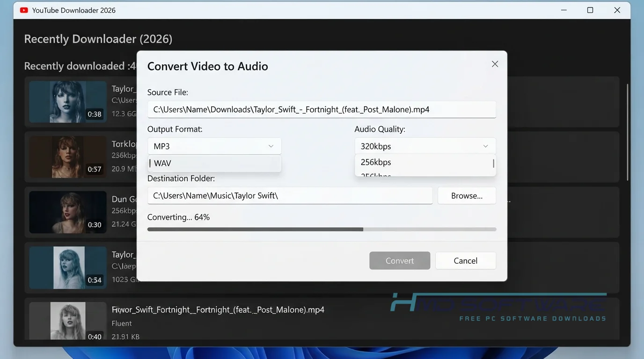Click the Recently Downloader (2026) heading

[98, 39]
